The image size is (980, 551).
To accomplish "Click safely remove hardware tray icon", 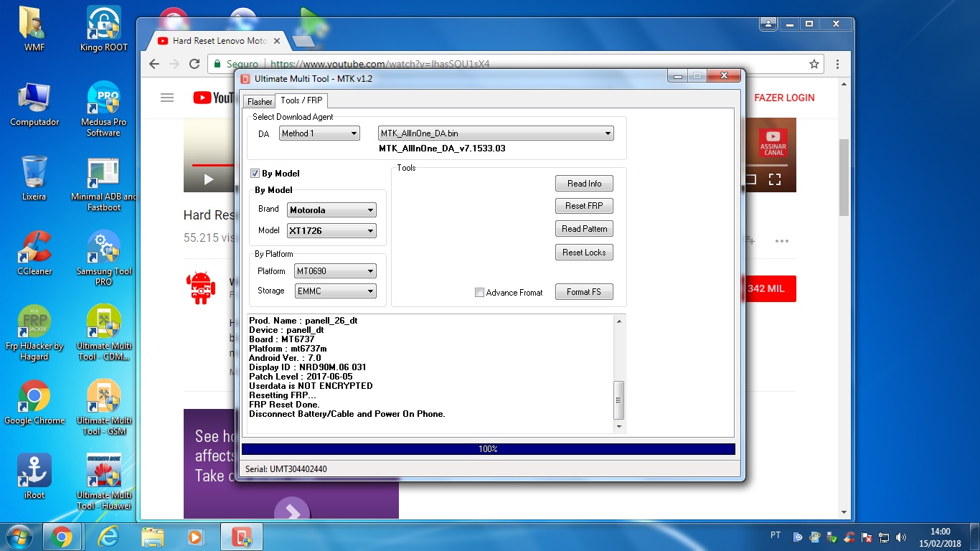I will pyautogui.click(x=832, y=537).
